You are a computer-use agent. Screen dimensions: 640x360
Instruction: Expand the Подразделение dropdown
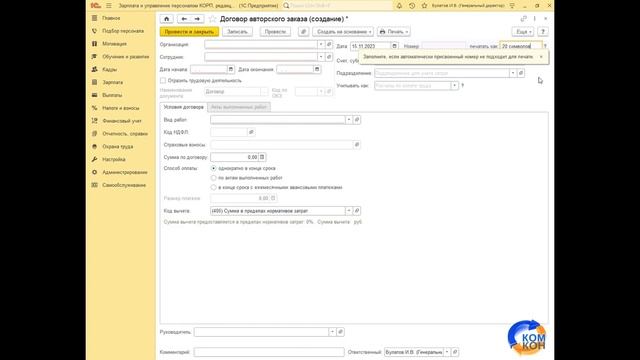513,73
